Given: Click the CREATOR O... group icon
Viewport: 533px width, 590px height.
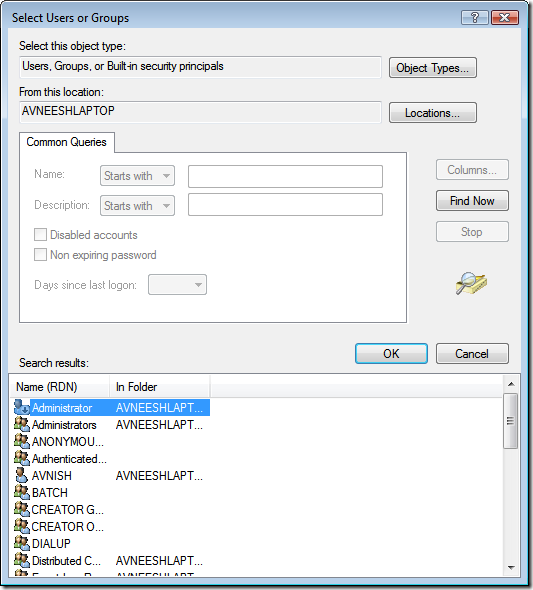Looking at the screenshot, I should [22, 526].
